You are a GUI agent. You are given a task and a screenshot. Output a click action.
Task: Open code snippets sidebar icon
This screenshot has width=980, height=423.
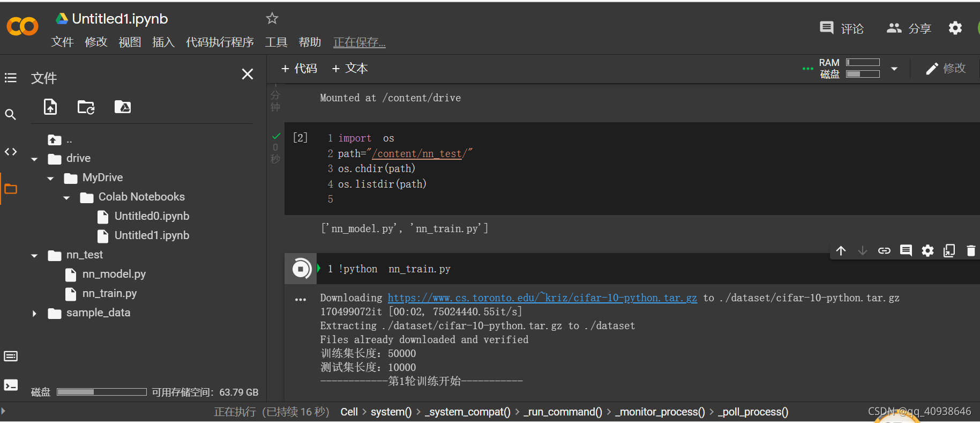pos(11,152)
